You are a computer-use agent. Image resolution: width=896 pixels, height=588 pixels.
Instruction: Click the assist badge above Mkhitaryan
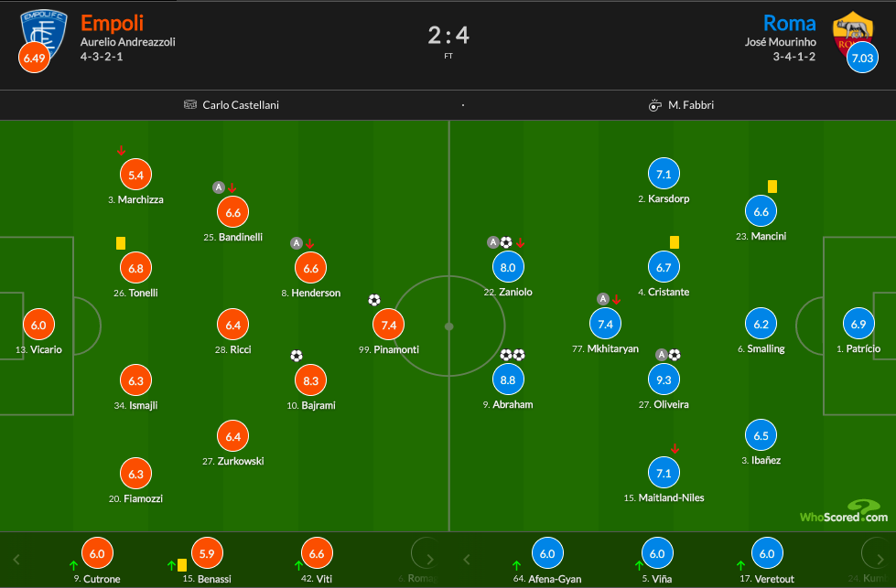tap(603, 298)
